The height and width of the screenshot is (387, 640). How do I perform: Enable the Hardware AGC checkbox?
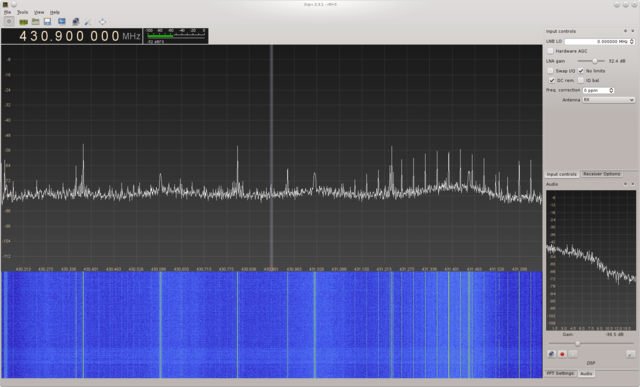551,51
